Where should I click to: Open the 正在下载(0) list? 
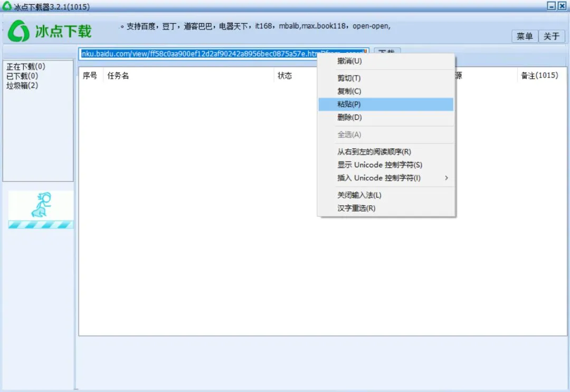click(x=26, y=66)
